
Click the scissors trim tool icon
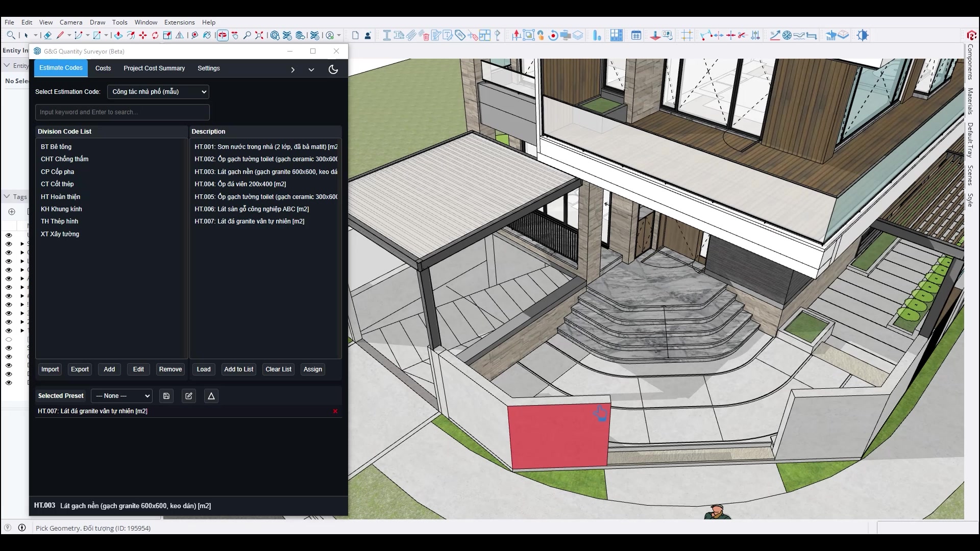coord(742,35)
